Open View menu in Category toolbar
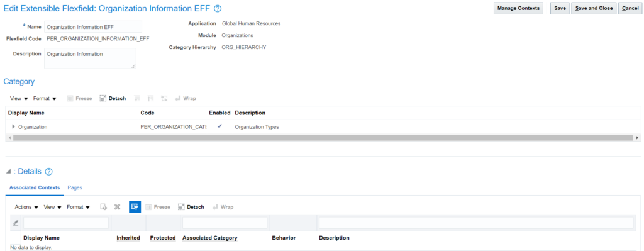This screenshot has height=251, width=644. tap(19, 99)
